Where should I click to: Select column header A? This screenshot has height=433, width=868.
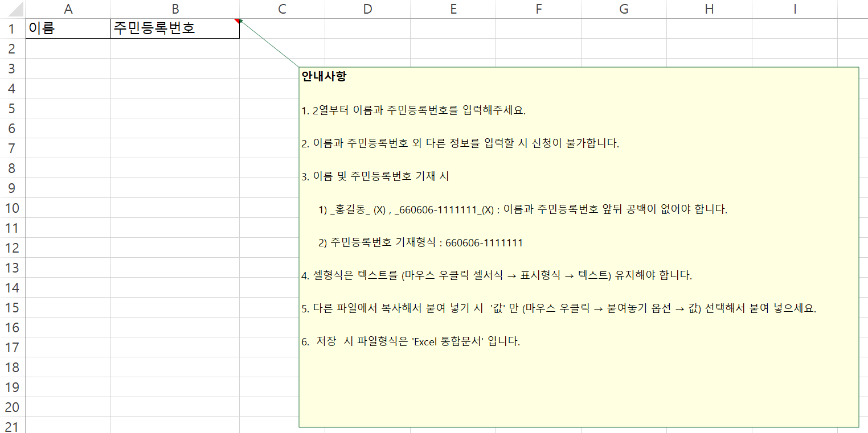coord(67,9)
